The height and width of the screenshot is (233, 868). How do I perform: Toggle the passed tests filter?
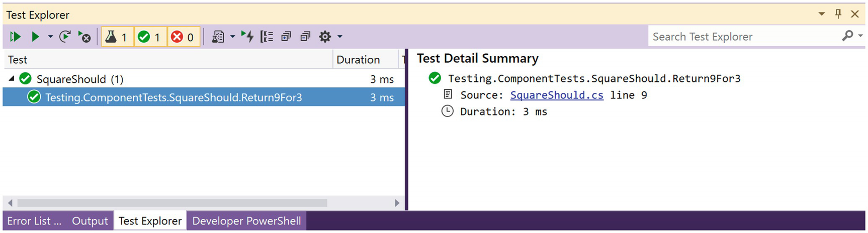click(x=150, y=37)
